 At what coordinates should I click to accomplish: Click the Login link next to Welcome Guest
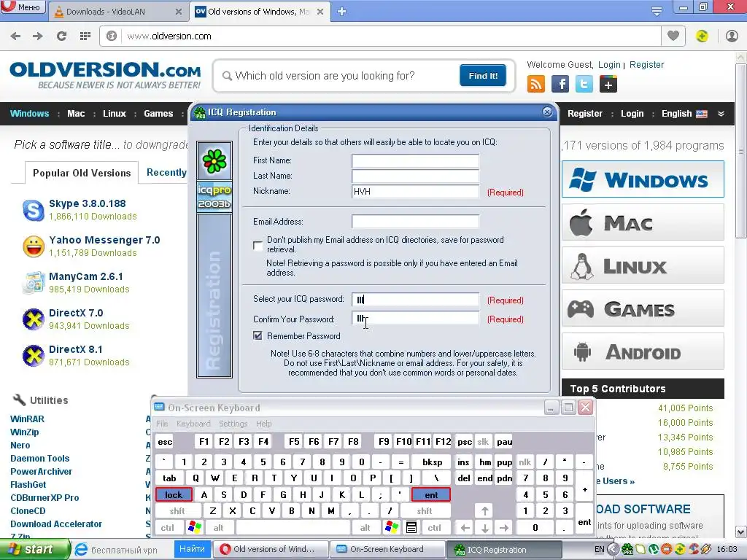tap(609, 65)
